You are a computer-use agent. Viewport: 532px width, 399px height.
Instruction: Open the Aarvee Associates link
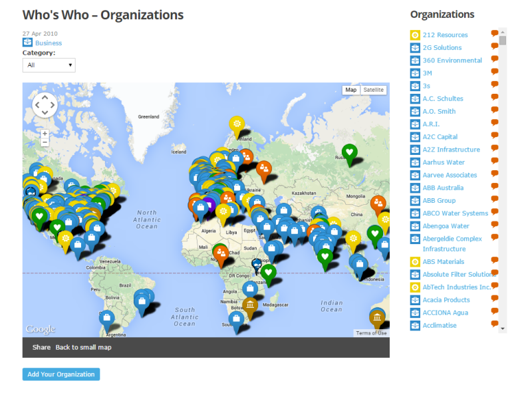click(x=450, y=175)
